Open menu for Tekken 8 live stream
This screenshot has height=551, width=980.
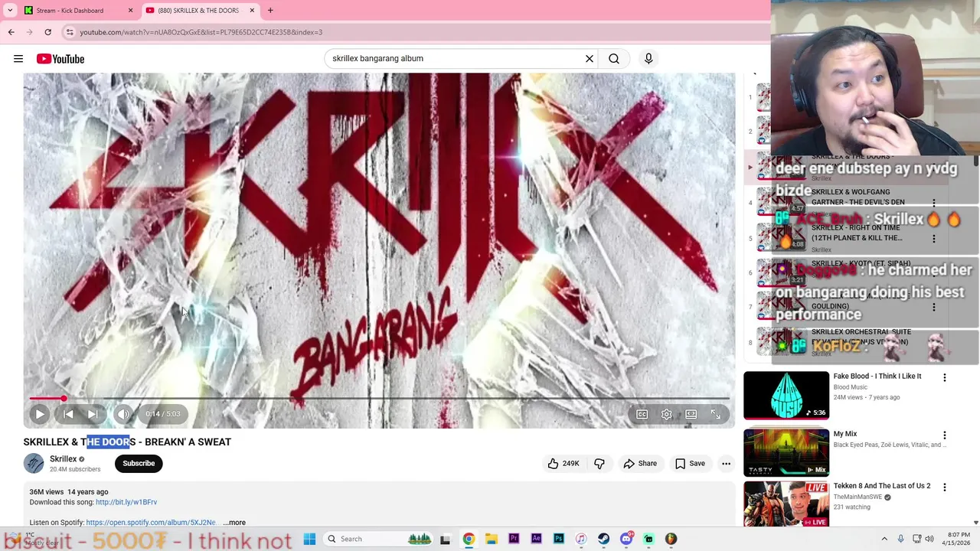(x=945, y=487)
